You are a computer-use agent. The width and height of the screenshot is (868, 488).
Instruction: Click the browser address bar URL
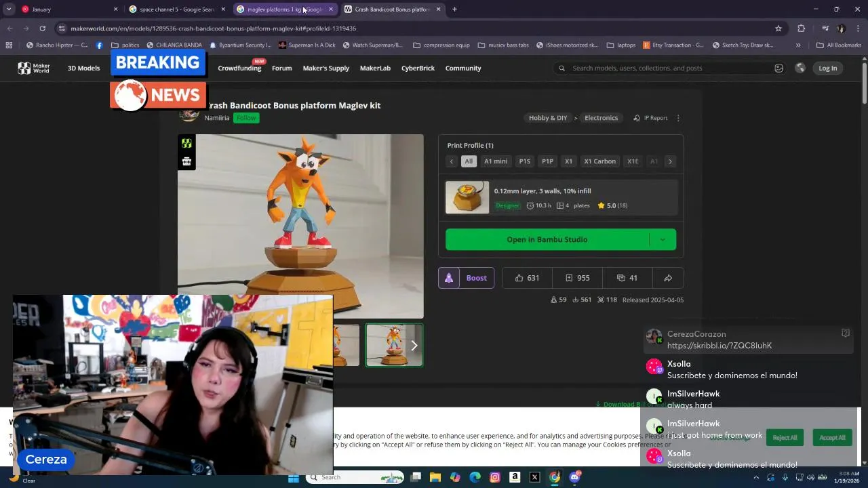214,28
